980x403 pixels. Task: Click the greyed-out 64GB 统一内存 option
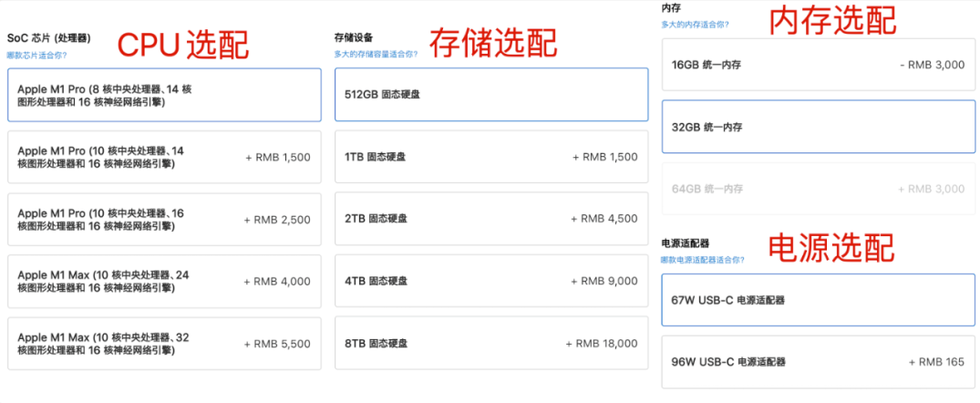[818, 189]
